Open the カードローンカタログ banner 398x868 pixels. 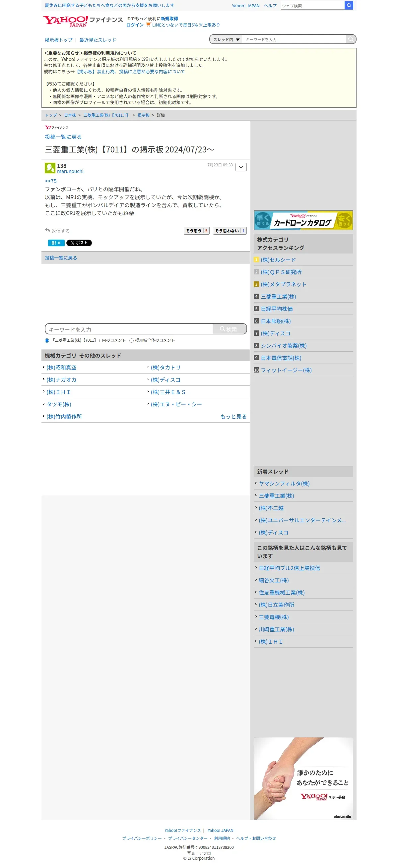click(x=303, y=220)
